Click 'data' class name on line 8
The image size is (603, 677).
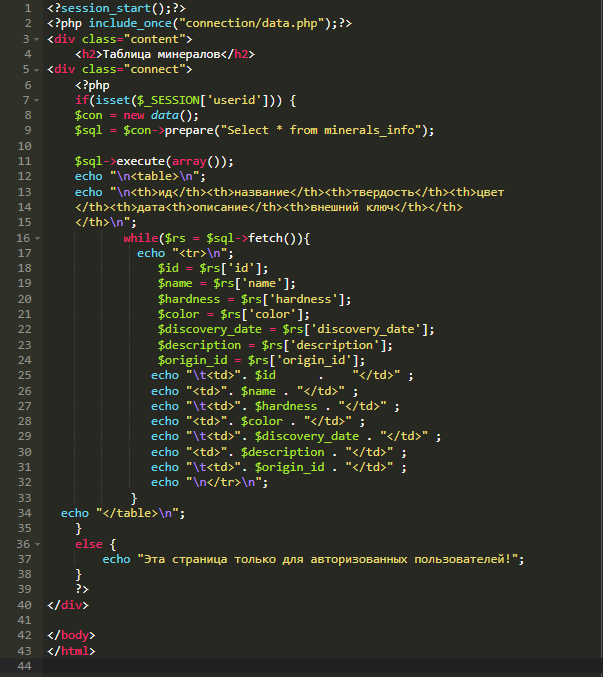pos(165,115)
